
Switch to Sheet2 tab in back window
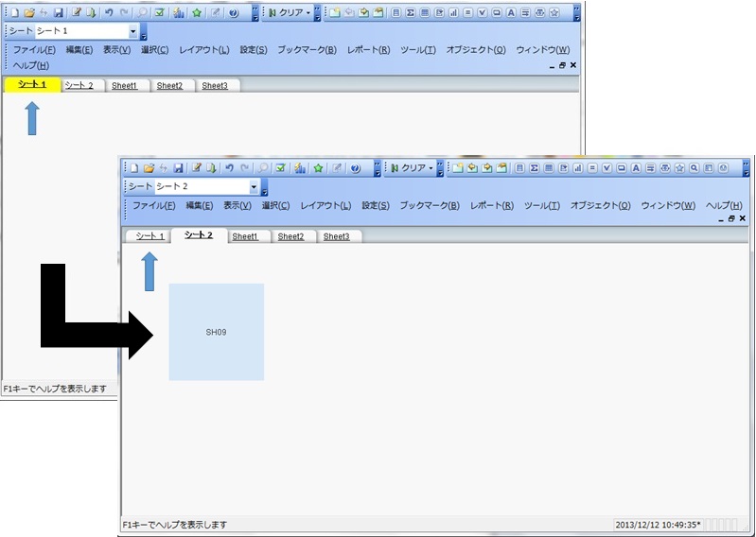pos(169,86)
